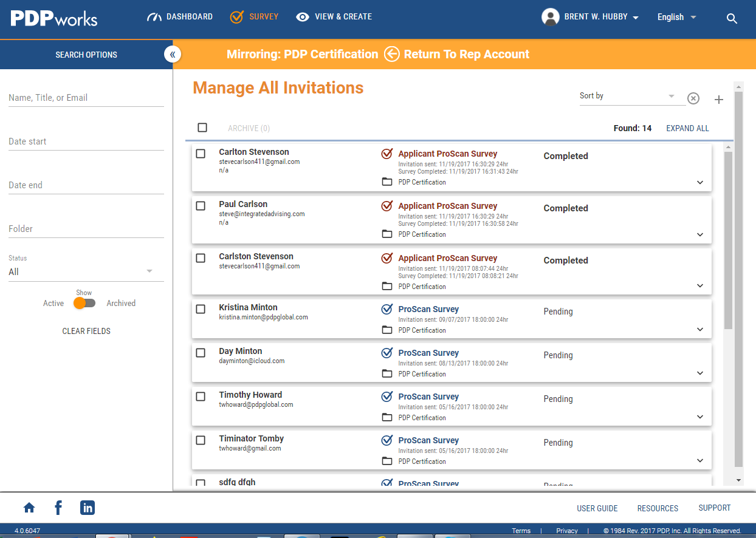Image resolution: width=756 pixels, height=538 pixels.
Task: Click the Survey checkmark icon
Action: coord(237,17)
